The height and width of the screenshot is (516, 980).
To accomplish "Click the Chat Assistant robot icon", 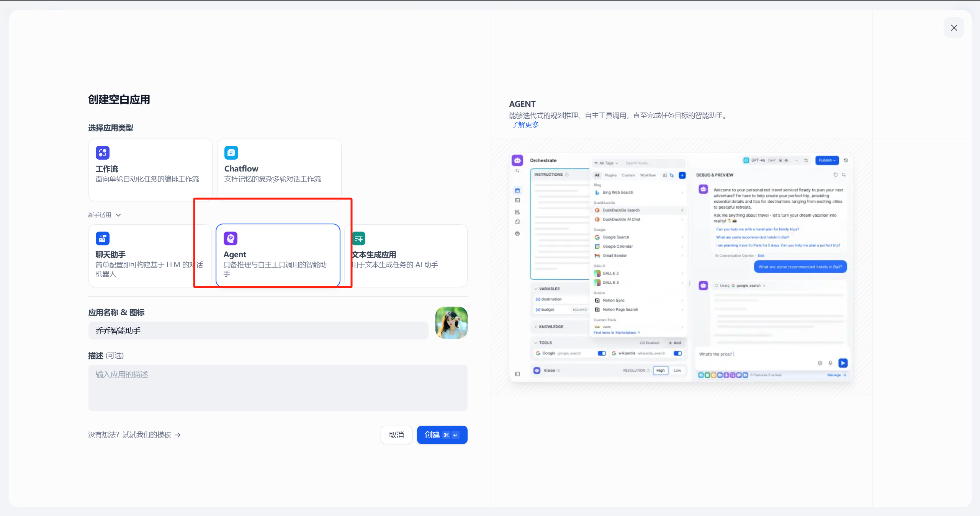I will [103, 238].
